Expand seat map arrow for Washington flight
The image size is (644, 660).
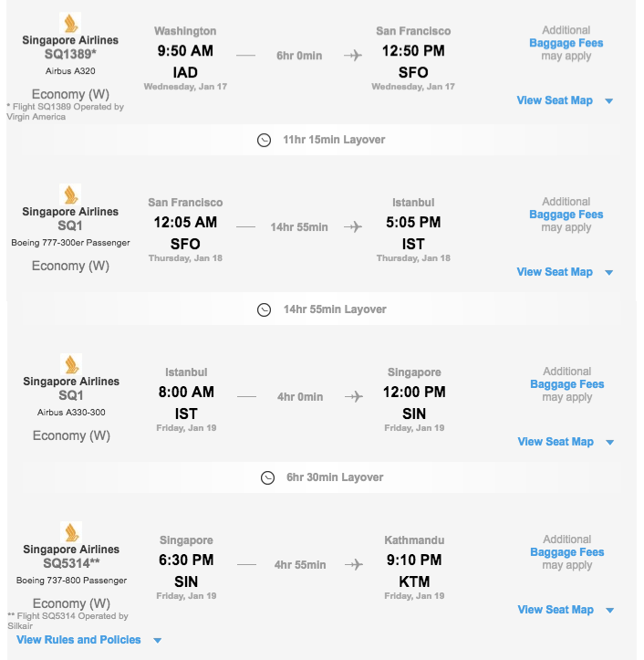click(608, 101)
